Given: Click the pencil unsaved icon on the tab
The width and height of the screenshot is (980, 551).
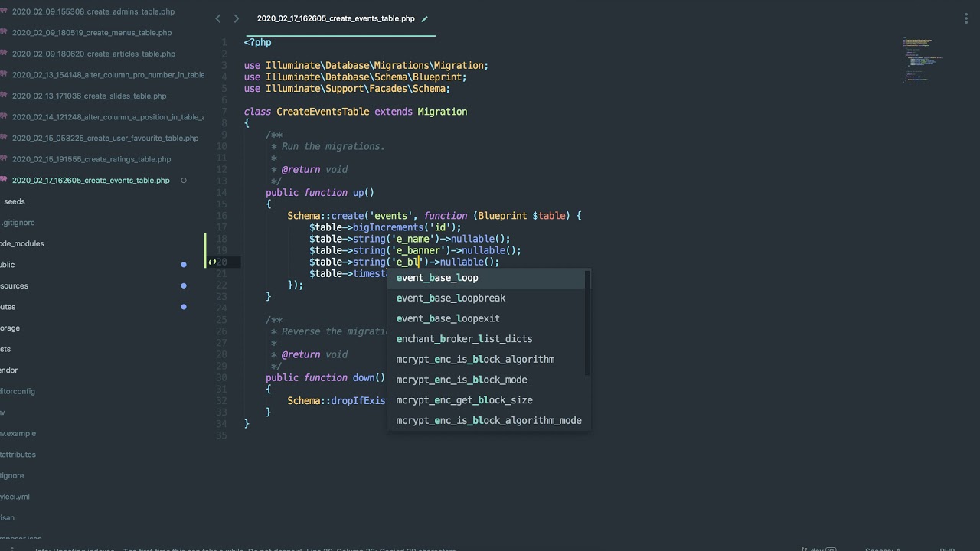Looking at the screenshot, I should point(425,18).
